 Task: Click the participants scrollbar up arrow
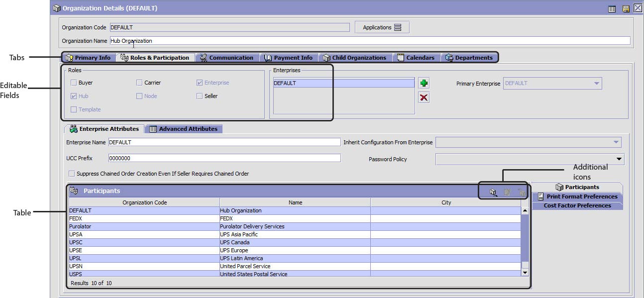coord(525,210)
